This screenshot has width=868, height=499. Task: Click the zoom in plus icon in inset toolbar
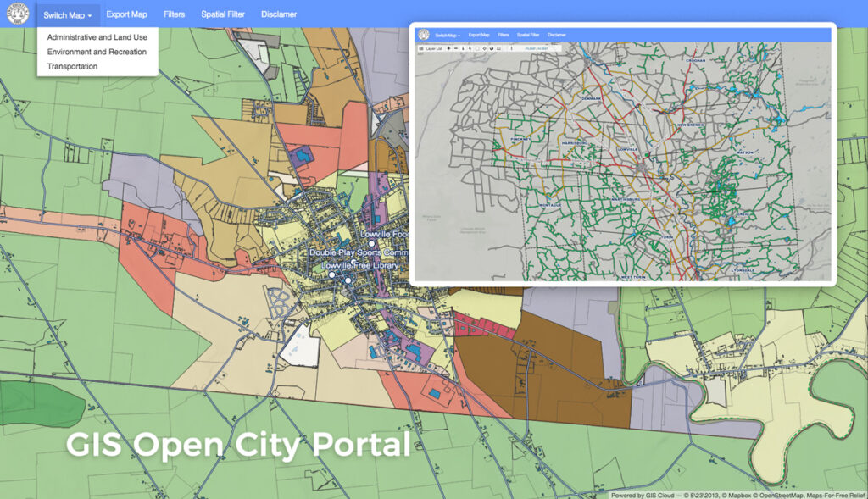coord(448,48)
